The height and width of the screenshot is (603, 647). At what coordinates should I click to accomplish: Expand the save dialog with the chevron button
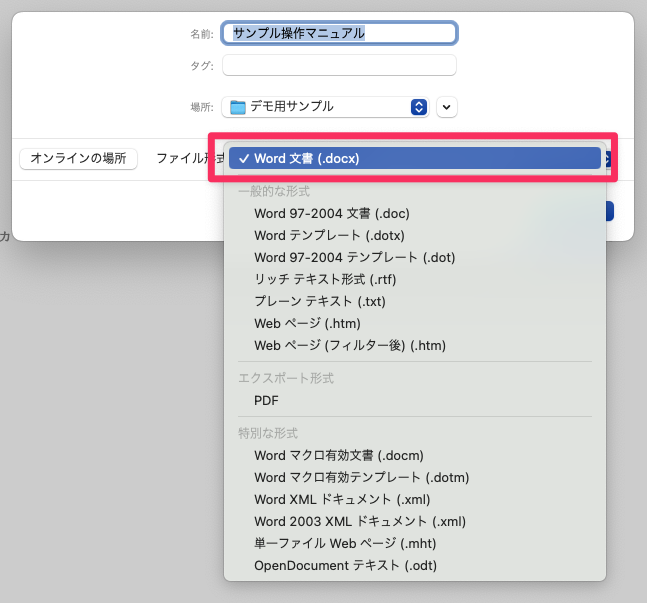click(x=446, y=107)
